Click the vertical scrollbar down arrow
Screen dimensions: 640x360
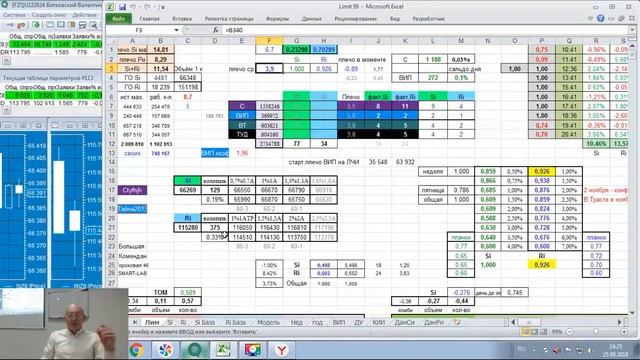coord(632,312)
